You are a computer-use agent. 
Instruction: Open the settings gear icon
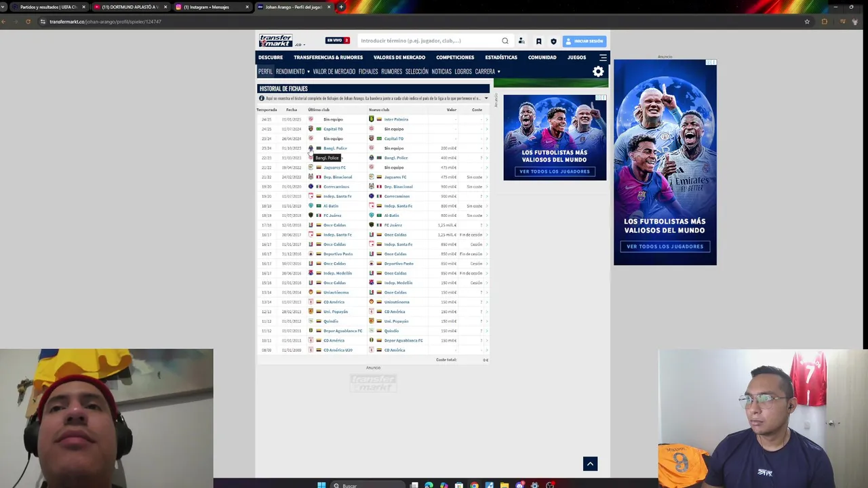click(x=598, y=72)
